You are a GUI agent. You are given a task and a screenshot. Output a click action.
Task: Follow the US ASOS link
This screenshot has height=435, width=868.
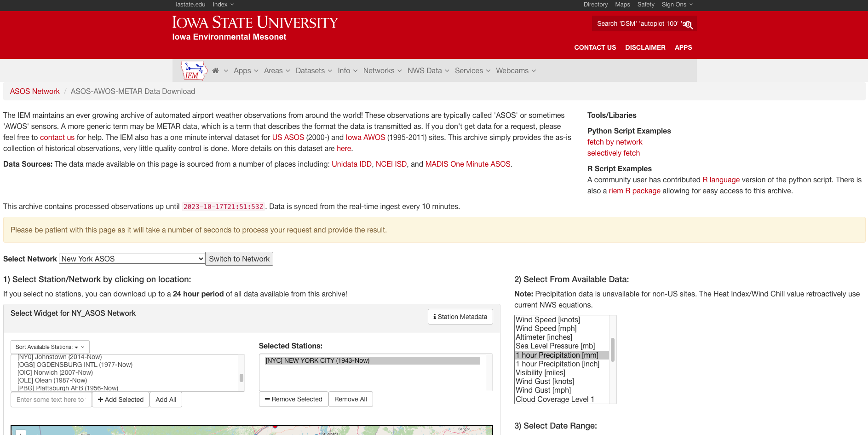(x=288, y=138)
